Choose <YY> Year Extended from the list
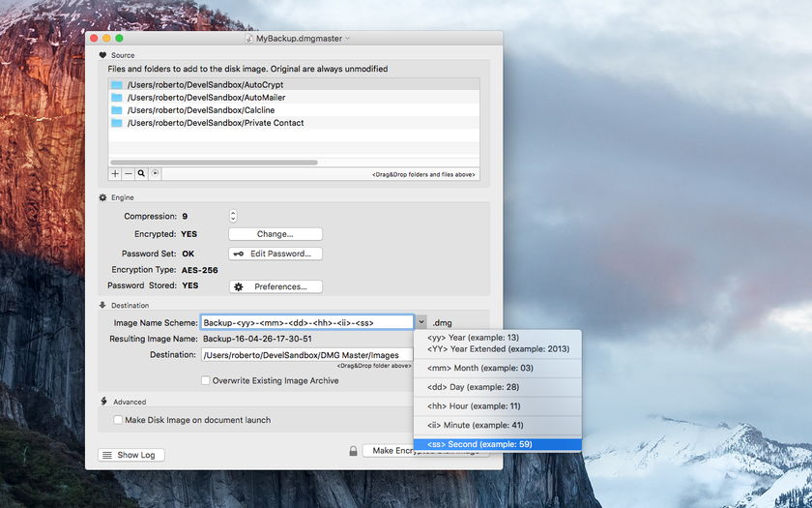The height and width of the screenshot is (508, 812). [x=497, y=349]
